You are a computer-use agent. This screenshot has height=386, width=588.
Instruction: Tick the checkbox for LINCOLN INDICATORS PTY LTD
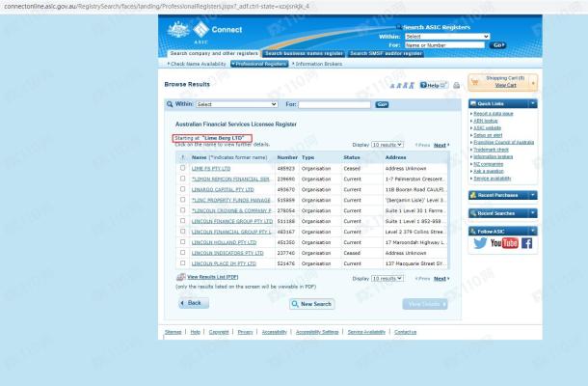[182, 253]
